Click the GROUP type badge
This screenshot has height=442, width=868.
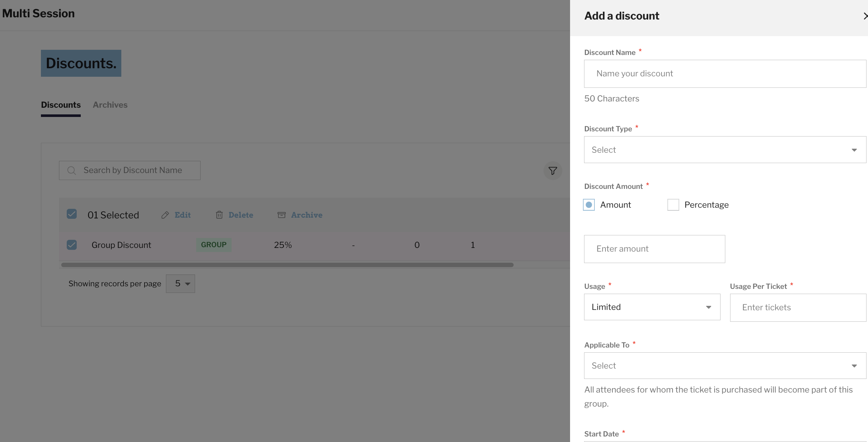(214, 245)
